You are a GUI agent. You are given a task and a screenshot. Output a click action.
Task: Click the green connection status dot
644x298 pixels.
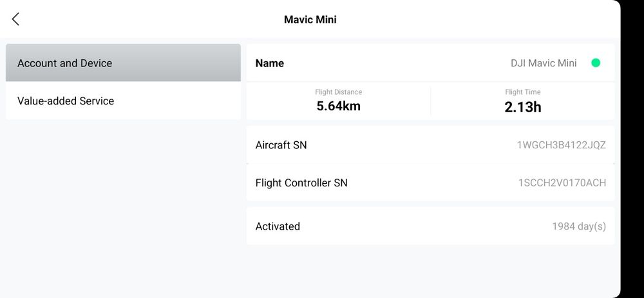tap(596, 63)
